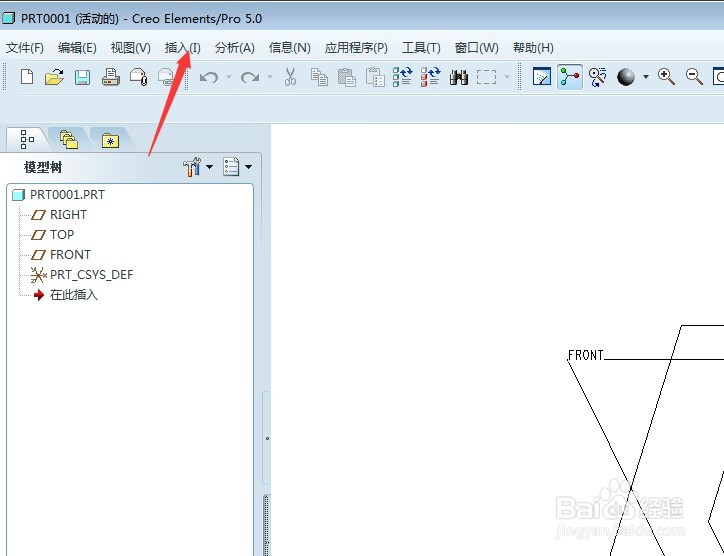This screenshot has height=556, width=724.
Task: Click the Zoom In magnifier
Action: [666, 77]
